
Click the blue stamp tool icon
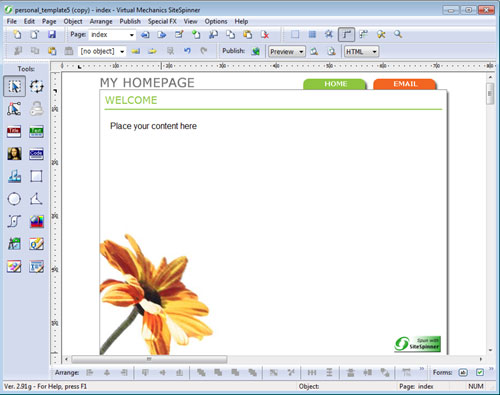click(x=14, y=176)
